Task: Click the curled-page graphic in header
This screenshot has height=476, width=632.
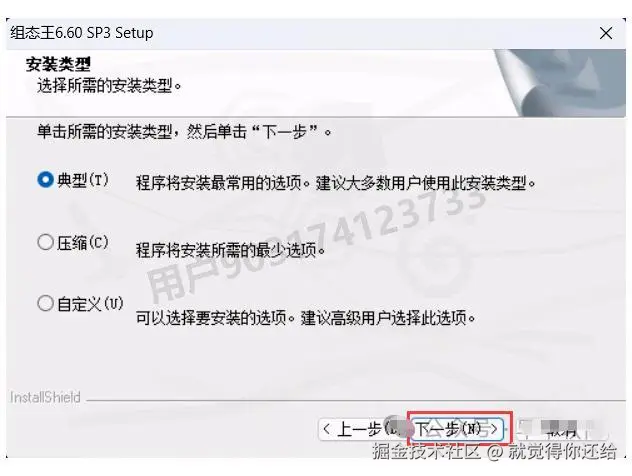Action: point(560,83)
